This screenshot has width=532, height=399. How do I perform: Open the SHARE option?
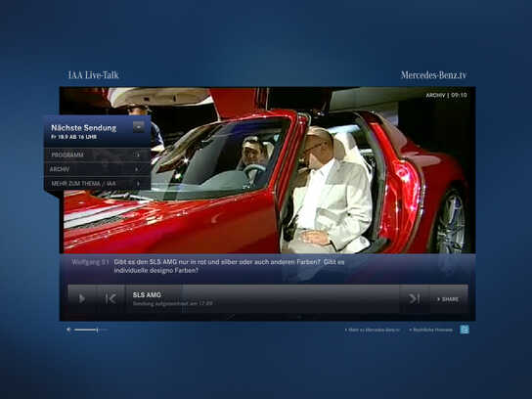pyautogui.click(x=449, y=299)
